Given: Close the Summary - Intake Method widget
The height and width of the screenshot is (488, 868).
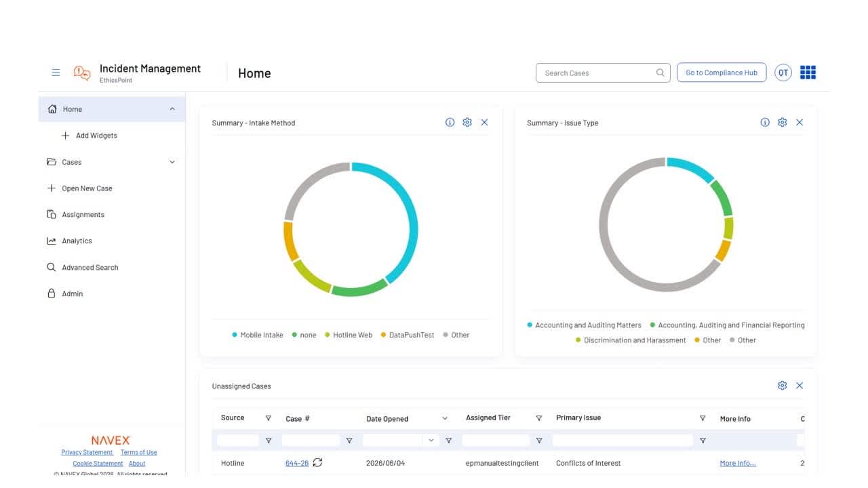Looking at the screenshot, I should click(x=484, y=123).
